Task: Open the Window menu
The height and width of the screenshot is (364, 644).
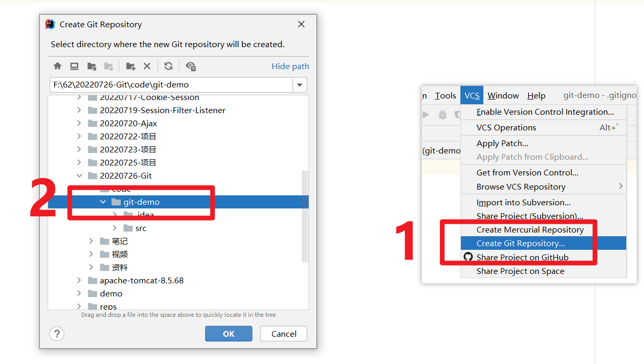Action: (503, 95)
